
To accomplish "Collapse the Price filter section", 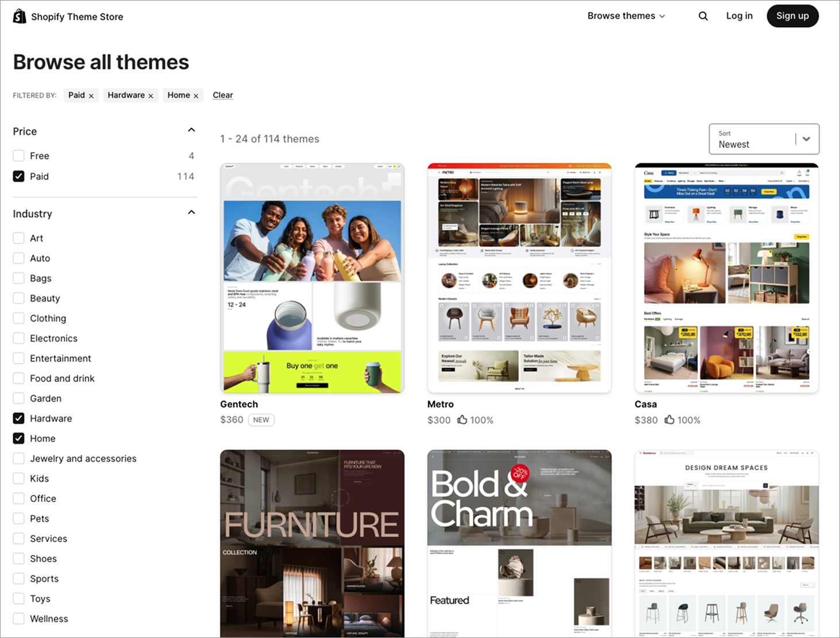I will coord(191,130).
